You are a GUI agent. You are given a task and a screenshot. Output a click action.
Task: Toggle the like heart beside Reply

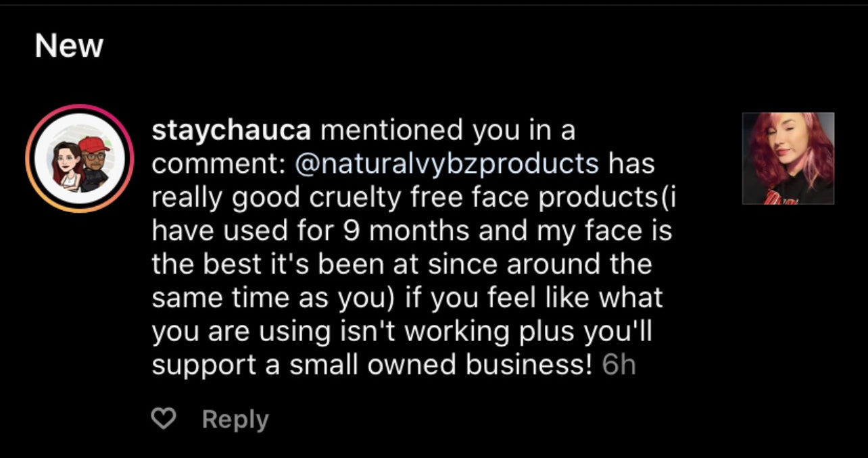[162, 420]
